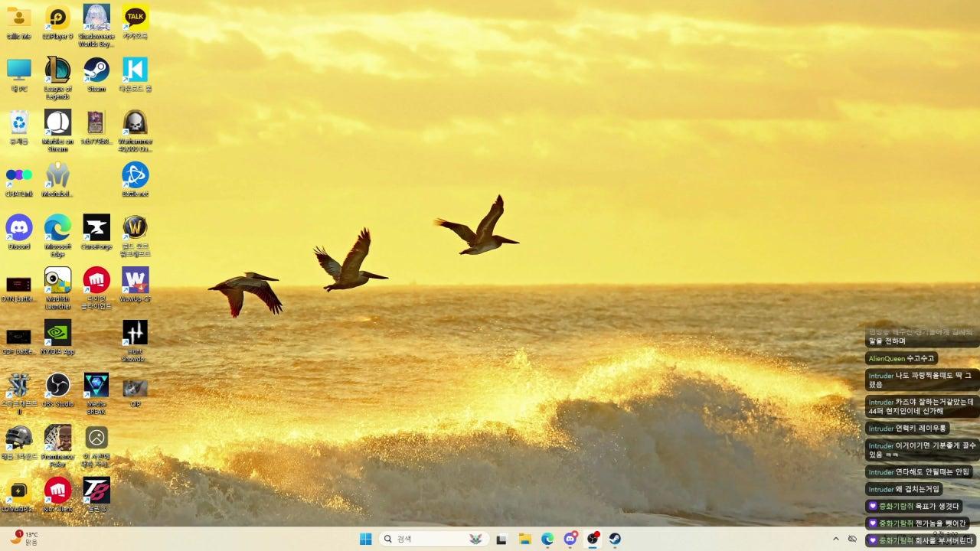Launch CurseForge from the desktop
980x551 pixels.
(96, 228)
